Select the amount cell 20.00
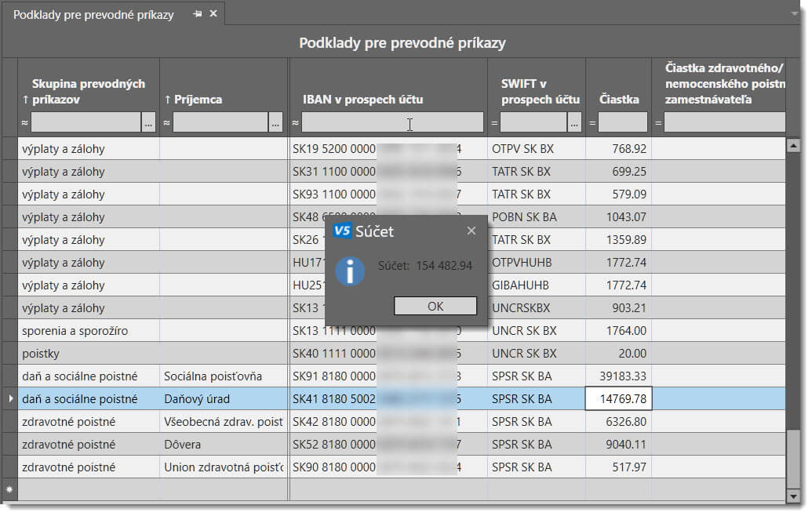 pyautogui.click(x=618, y=354)
